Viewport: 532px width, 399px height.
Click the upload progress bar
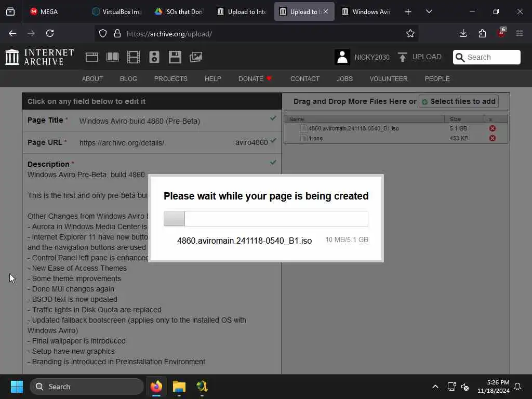pyautogui.click(x=265, y=219)
